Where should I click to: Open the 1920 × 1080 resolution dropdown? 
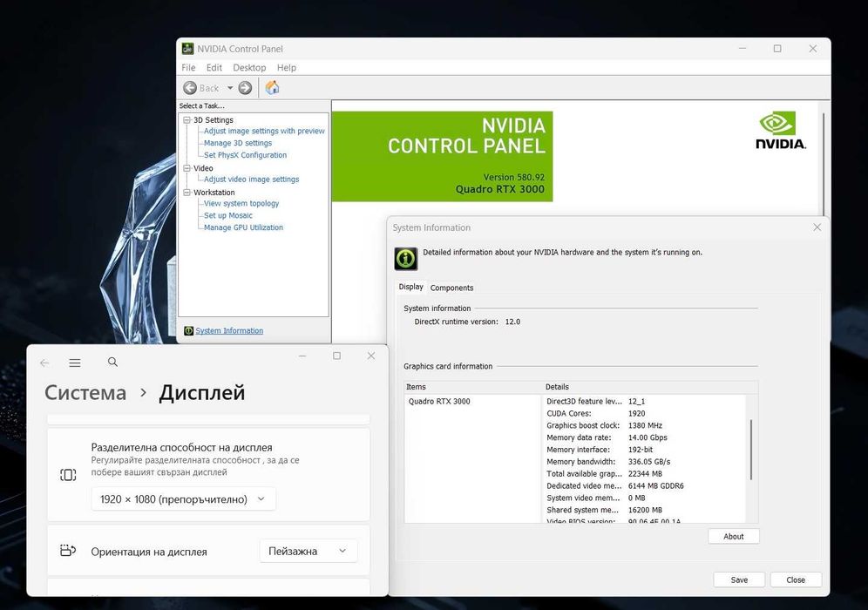[x=183, y=499]
